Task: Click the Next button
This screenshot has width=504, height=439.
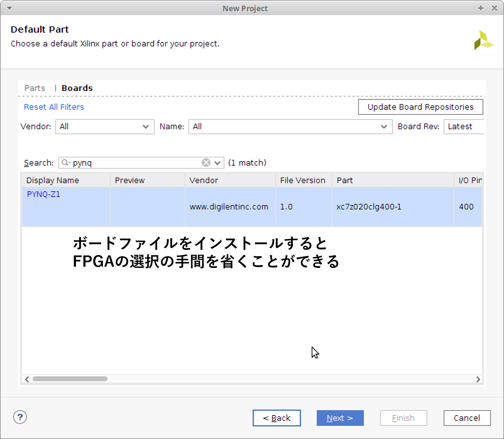Action: [340, 418]
